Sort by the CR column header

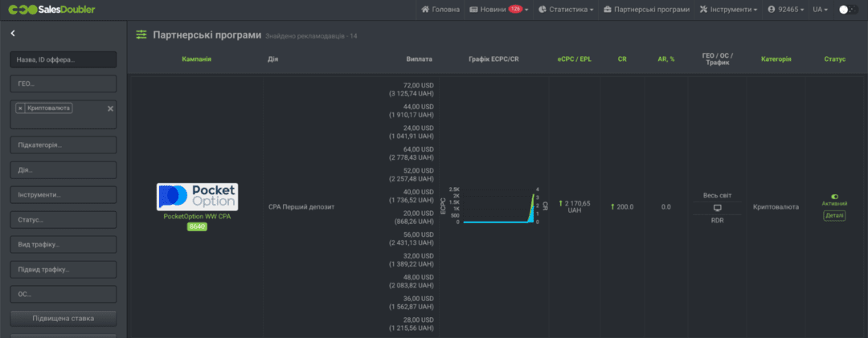point(622,59)
